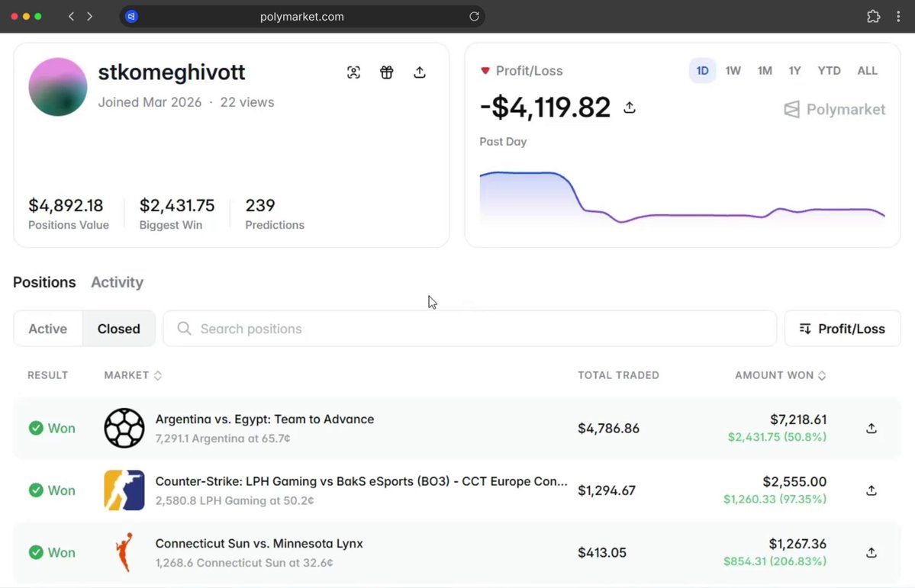The width and height of the screenshot is (915, 588).
Task: Open the Profit/Loss sort dropdown
Action: 842,329
